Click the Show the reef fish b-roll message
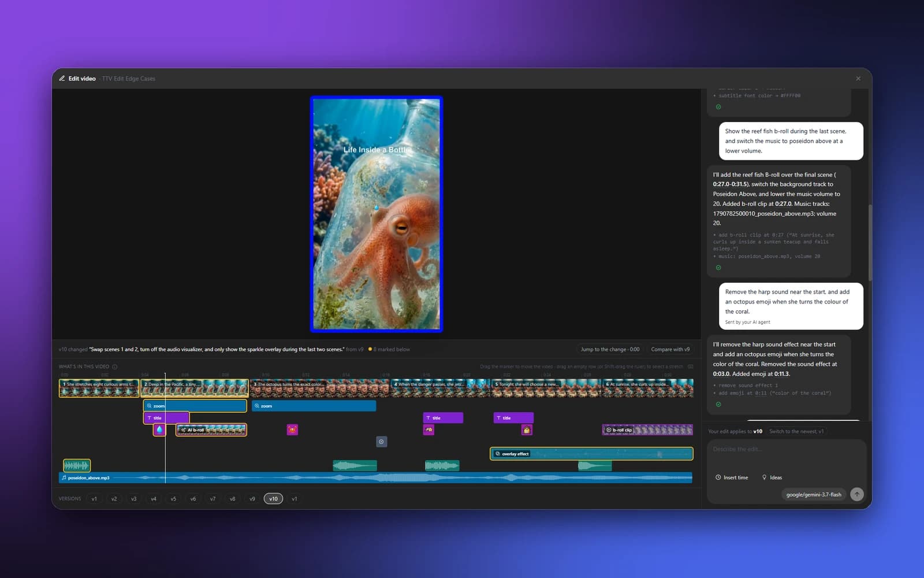This screenshot has height=578, width=924. point(791,141)
